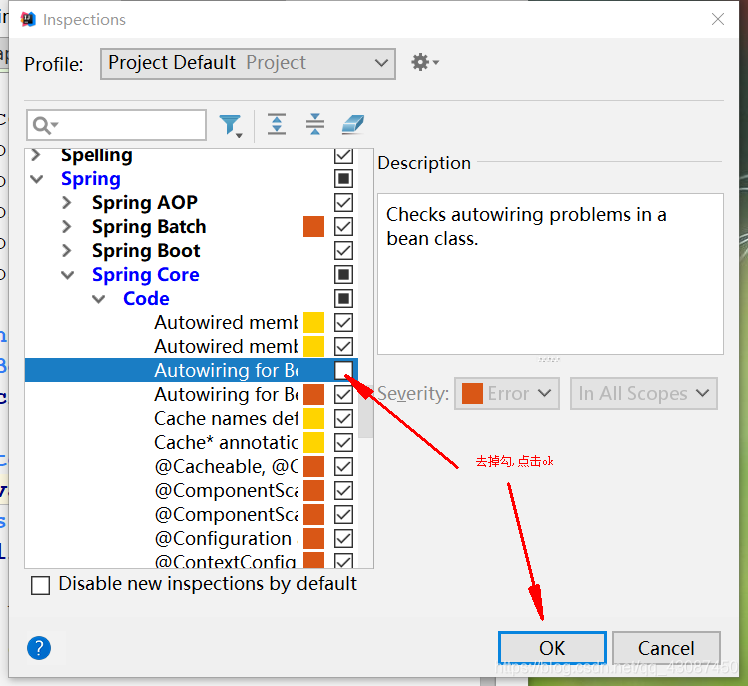Toggle the Spring Core checkbox

click(343, 275)
